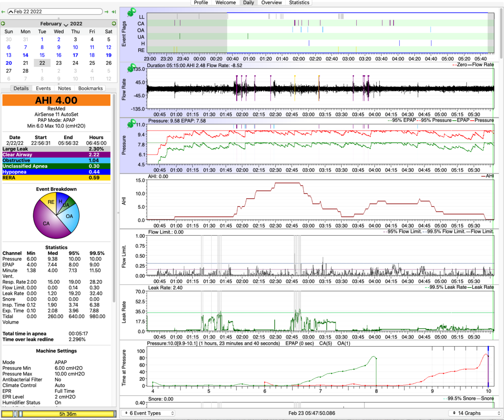Click the Time at Pressure graph header text
504x420 pixels.
pyautogui.click(x=248, y=343)
